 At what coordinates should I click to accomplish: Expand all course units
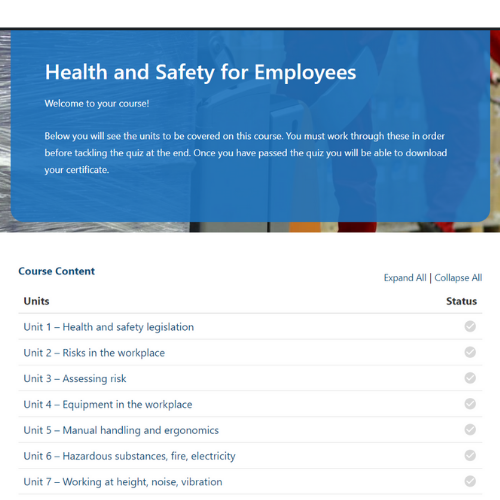[x=405, y=278]
